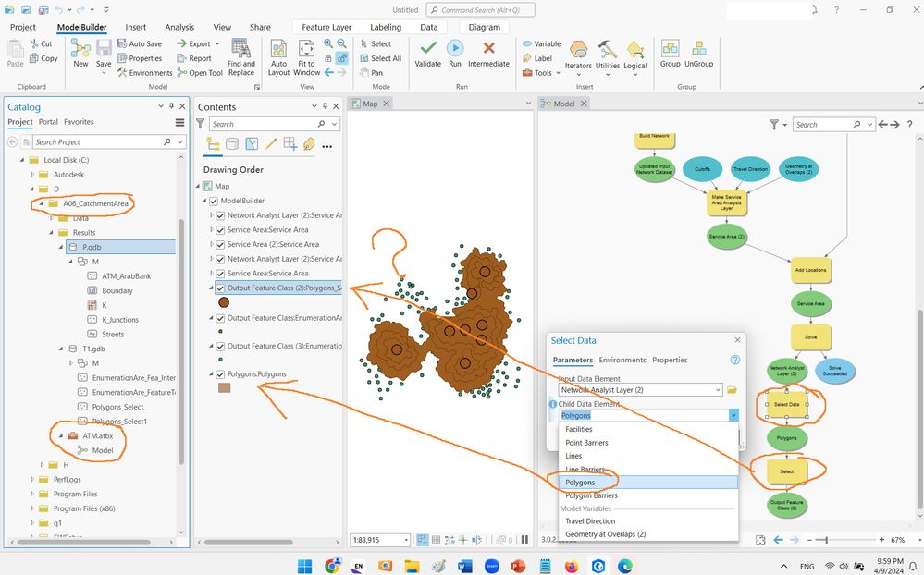
Task: Expand the Autodesk folder
Action: (32, 175)
